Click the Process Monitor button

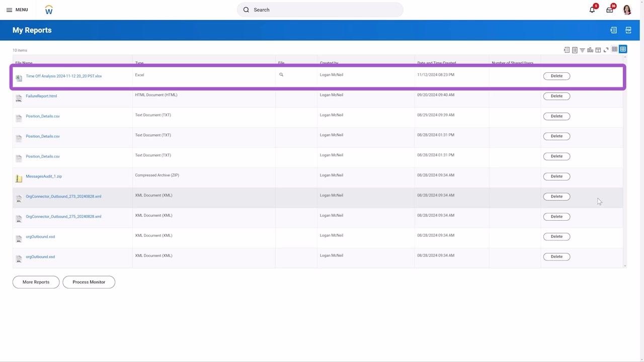(x=89, y=282)
